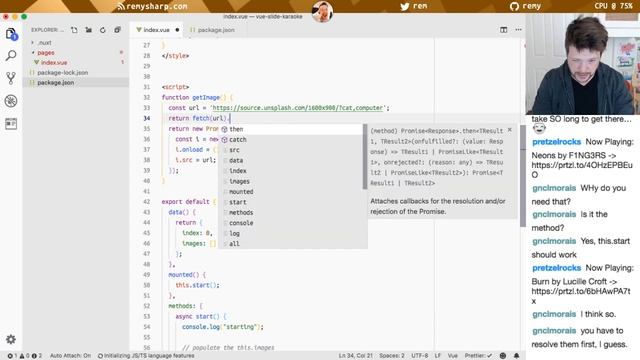
Task: Open the Debug view in activity bar
Action: coord(11,101)
